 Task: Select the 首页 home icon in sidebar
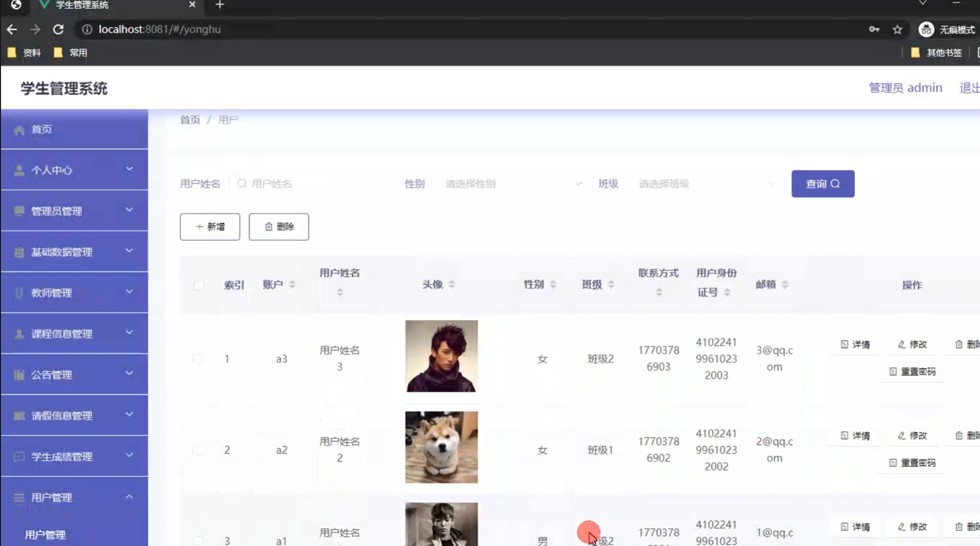[x=19, y=129]
